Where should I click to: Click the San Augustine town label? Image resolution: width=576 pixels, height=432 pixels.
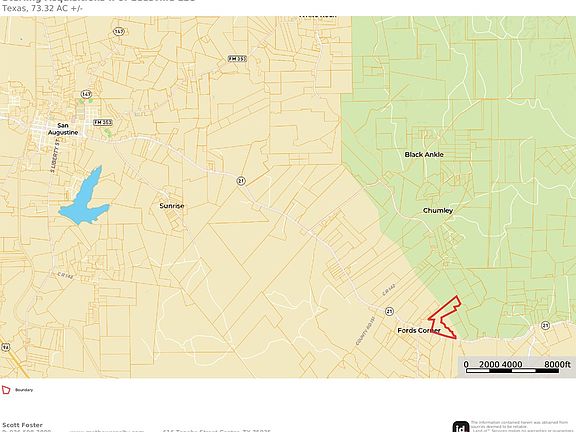pyautogui.click(x=63, y=129)
